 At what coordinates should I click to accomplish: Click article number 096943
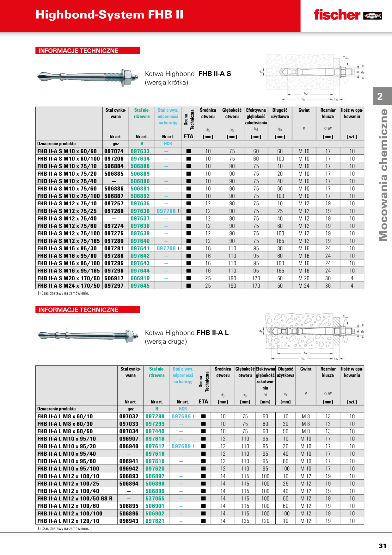129,521
